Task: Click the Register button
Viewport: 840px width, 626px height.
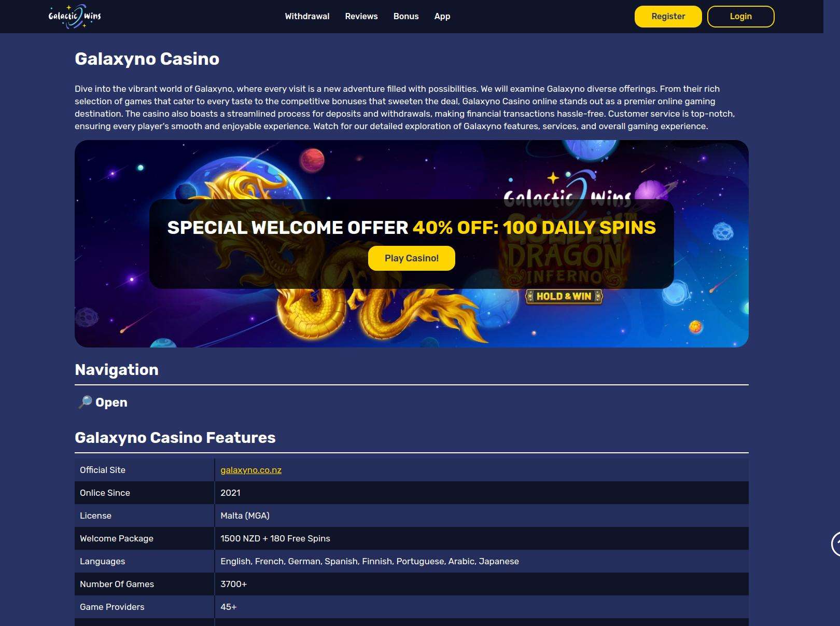Action: point(668,16)
